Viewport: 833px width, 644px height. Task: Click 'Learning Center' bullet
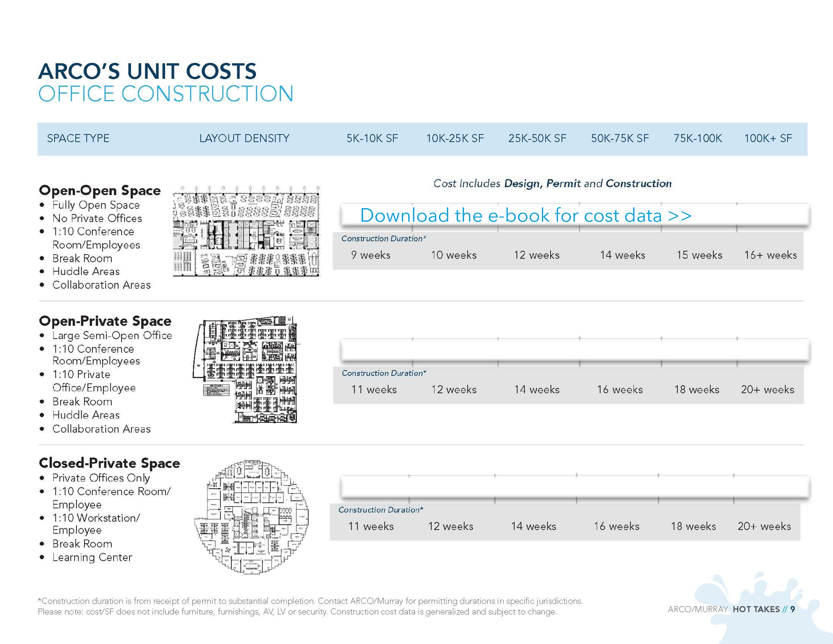[x=92, y=557]
